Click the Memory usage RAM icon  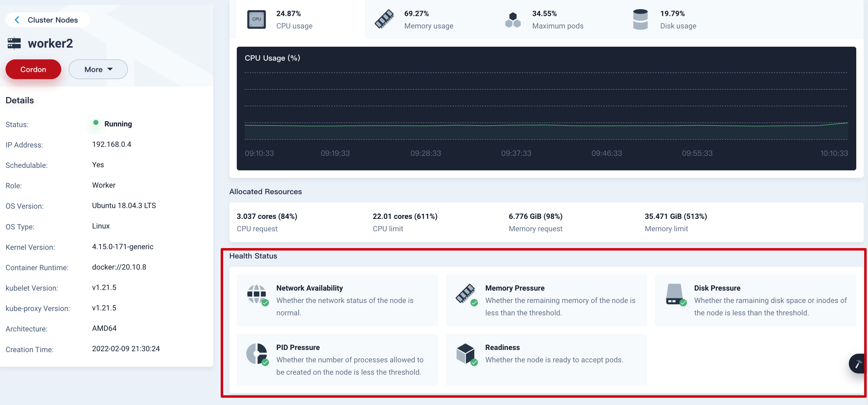pyautogui.click(x=384, y=19)
